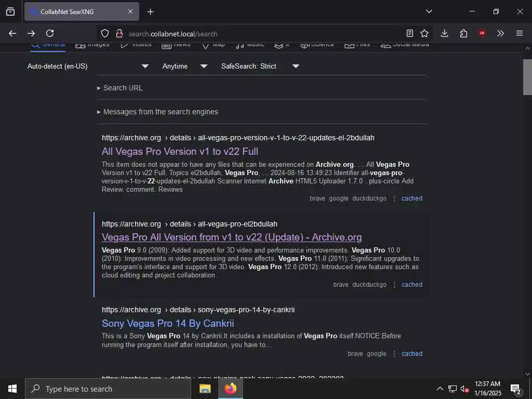
Task: Switch to the Science search category
Action: 317,46
